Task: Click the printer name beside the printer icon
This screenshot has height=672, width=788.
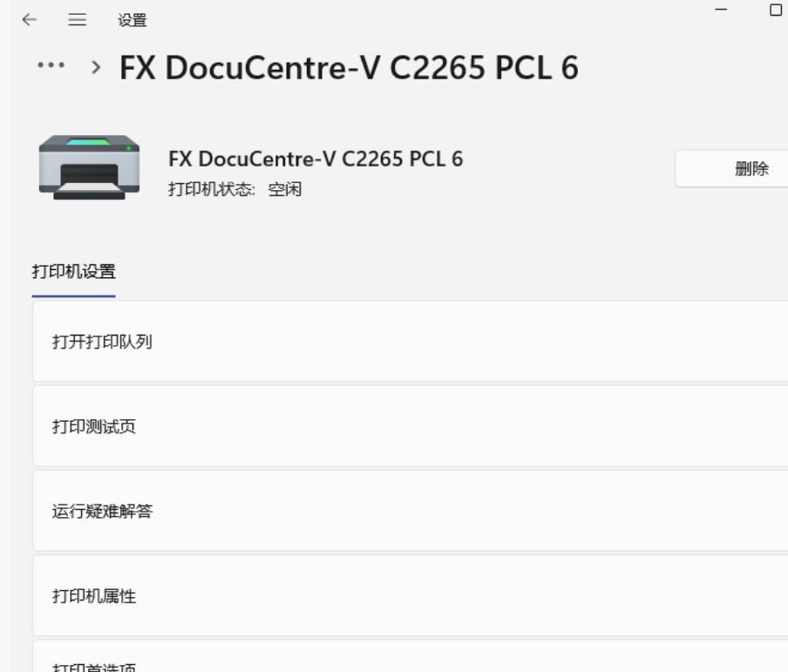Action: 315,159
